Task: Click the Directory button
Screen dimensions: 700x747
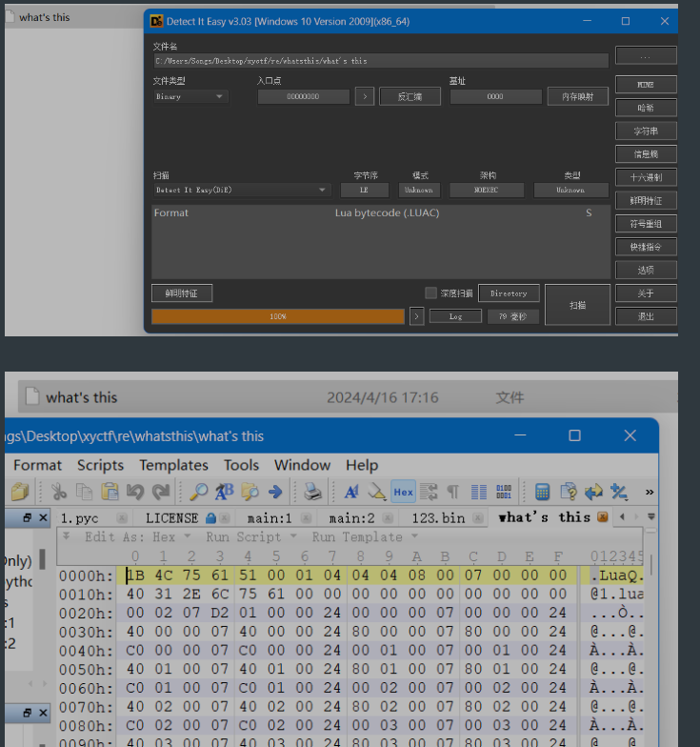Action: (509, 293)
